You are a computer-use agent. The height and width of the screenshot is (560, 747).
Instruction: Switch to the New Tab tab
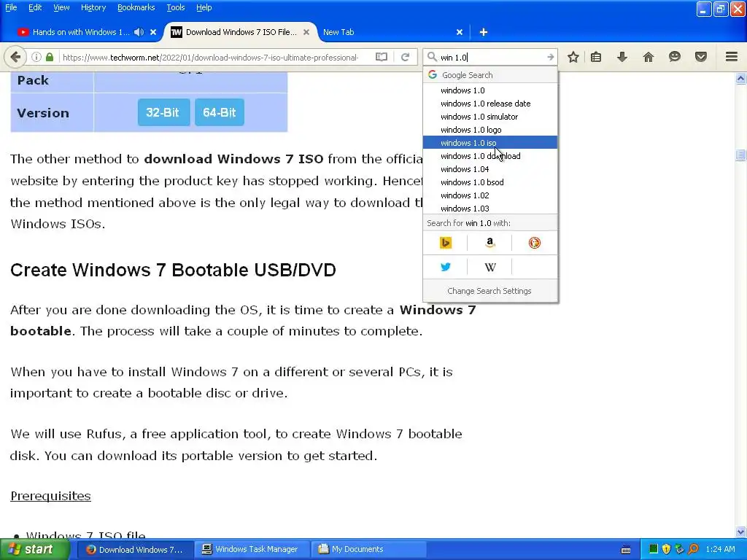(338, 32)
